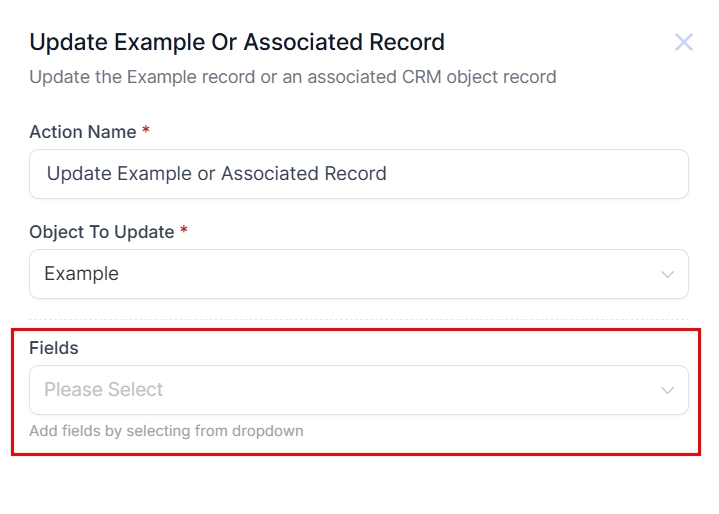Click the dialog title heading text
Viewport: 719px width, 514px height.
click(237, 43)
